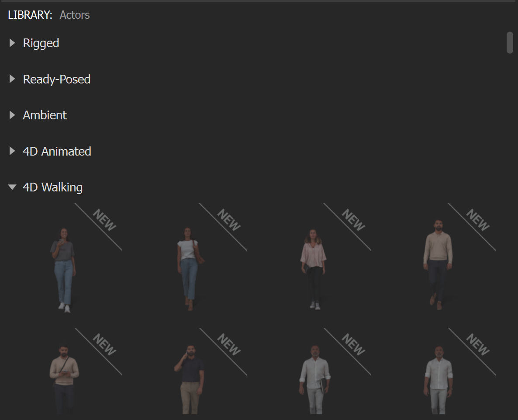Click the Actors library name

click(x=75, y=15)
